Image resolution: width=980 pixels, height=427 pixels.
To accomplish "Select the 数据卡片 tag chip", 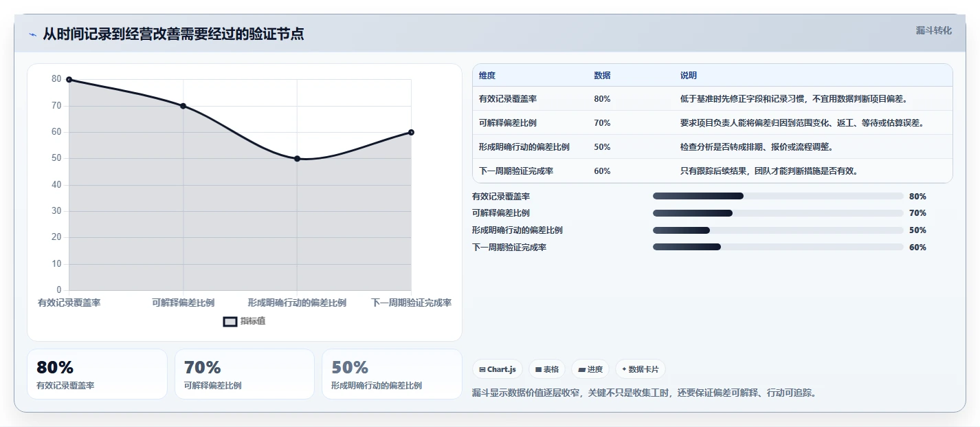I will (x=640, y=369).
